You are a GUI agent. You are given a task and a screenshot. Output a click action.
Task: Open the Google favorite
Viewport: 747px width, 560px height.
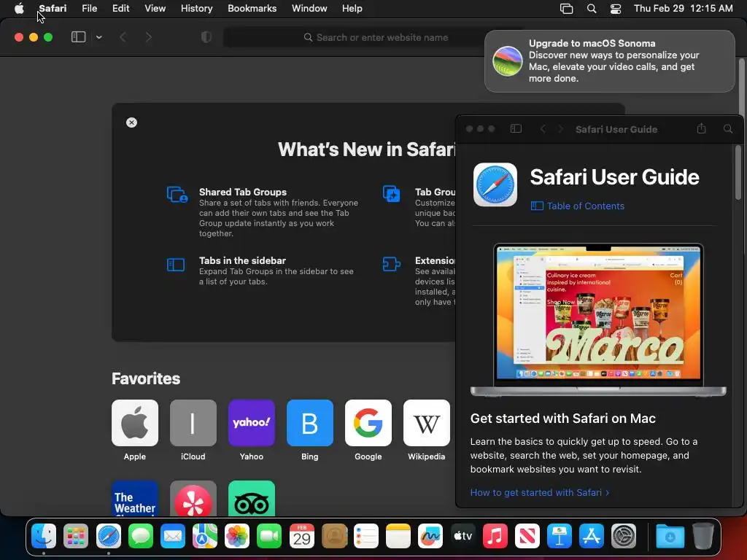tap(368, 423)
